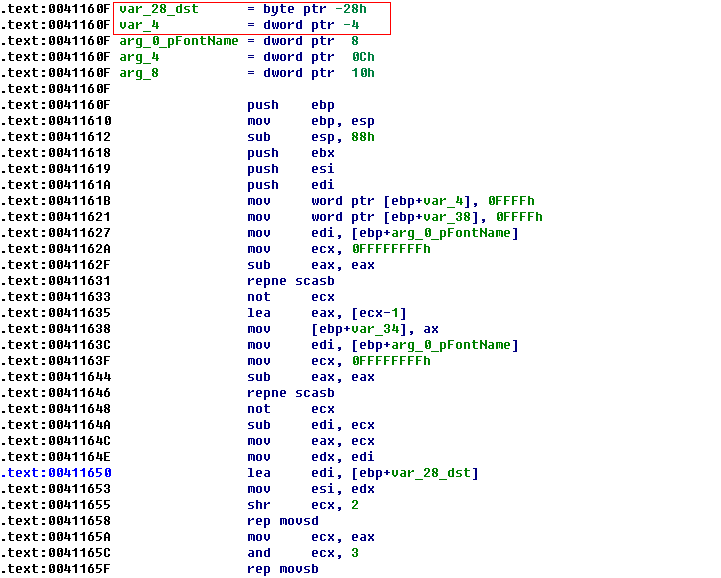Click 'not ecx' at address 00411648
721x578 pixels.
click(x=291, y=409)
